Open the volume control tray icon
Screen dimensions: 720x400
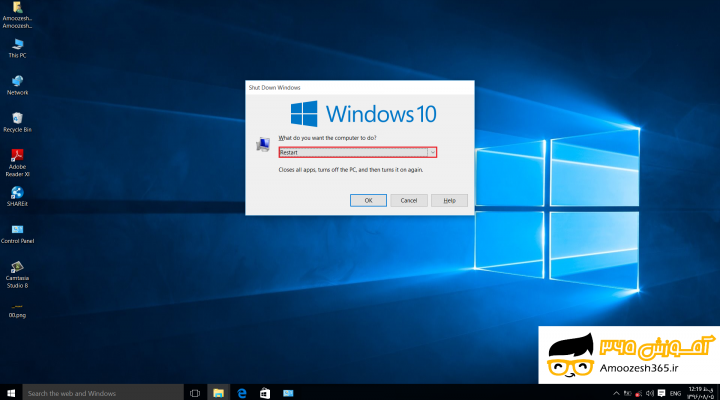(x=650, y=393)
